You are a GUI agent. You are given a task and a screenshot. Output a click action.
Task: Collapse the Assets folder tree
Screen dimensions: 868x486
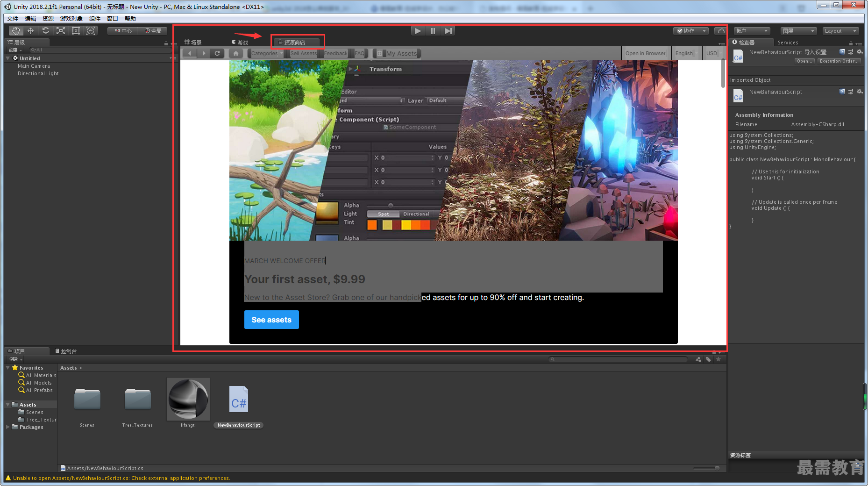coord(8,405)
